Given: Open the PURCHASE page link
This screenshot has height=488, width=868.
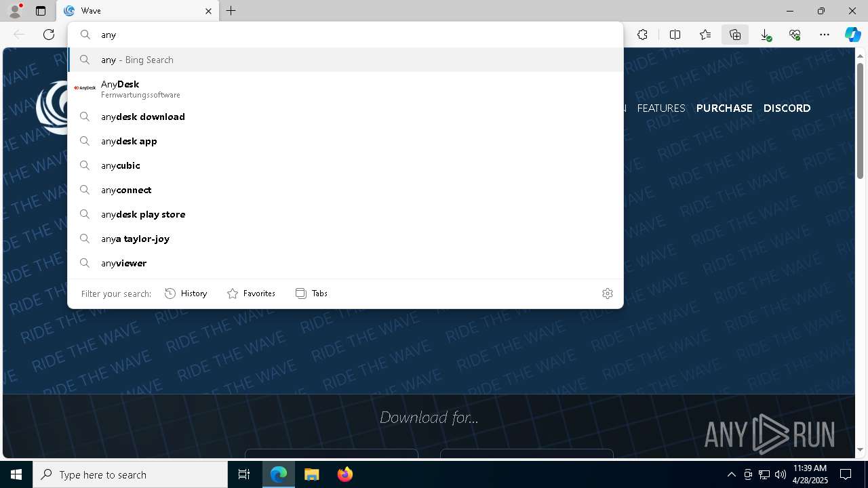Looking at the screenshot, I should tap(724, 108).
